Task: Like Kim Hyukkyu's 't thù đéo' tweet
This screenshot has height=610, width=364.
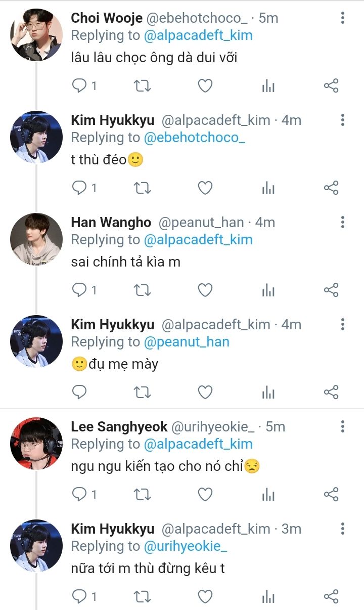Action: tap(205, 188)
